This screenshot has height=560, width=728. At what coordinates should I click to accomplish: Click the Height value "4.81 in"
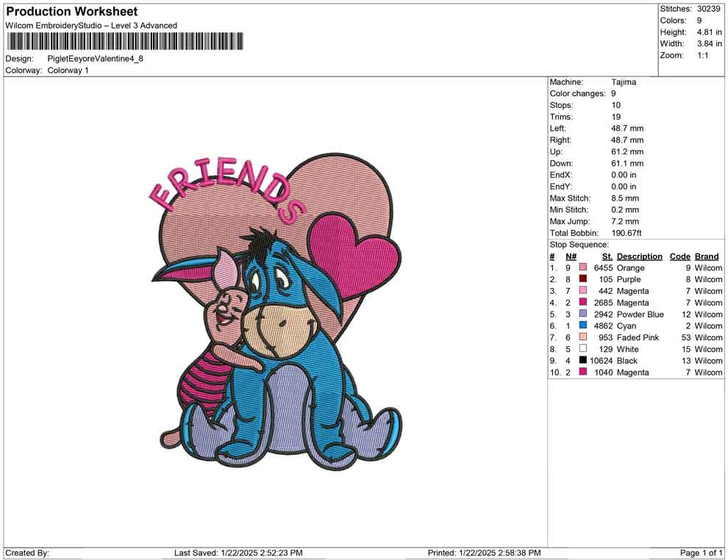coord(710,32)
